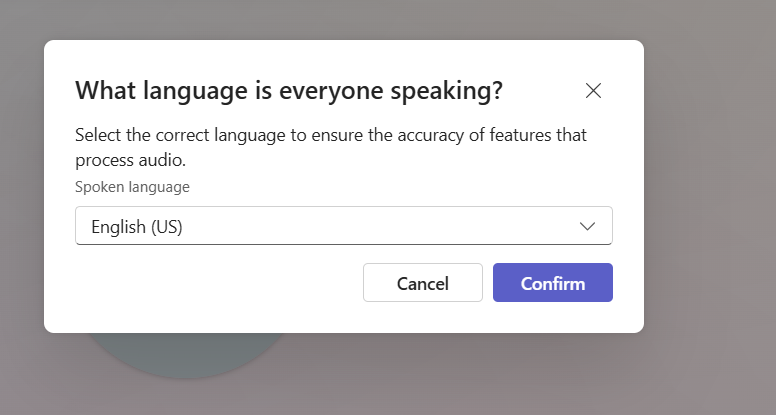The image size is (776, 415).
Task: Click the empty middle of language field
Action: pyautogui.click(x=380, y=226)
